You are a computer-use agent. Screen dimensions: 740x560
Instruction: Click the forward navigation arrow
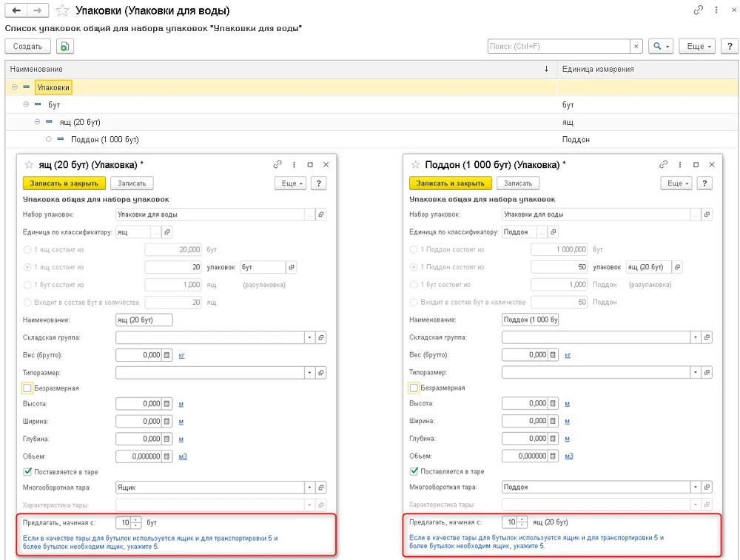click(37, 10)
